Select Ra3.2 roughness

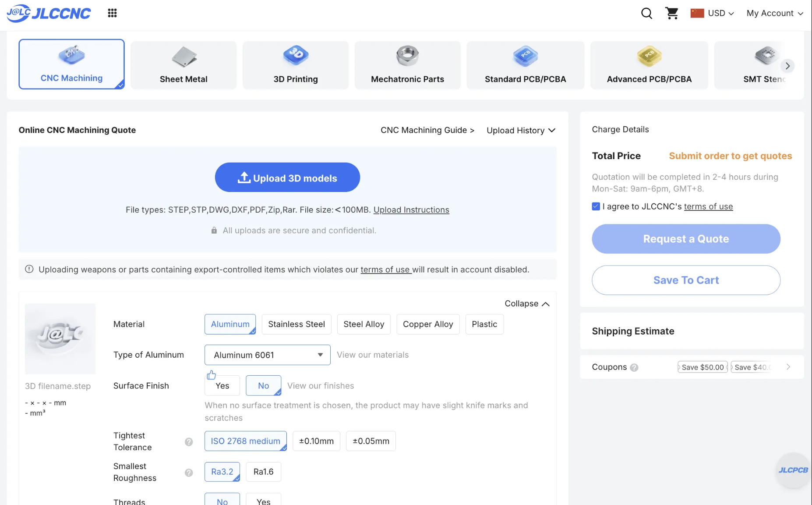222,472
